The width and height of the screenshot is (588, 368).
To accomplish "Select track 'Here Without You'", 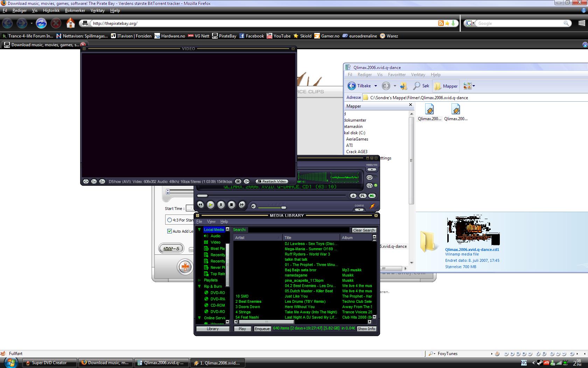I will (x=300, y=307).
